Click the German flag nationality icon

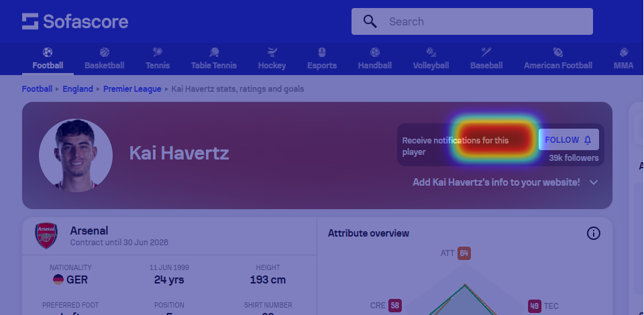[x=58, y=279]
